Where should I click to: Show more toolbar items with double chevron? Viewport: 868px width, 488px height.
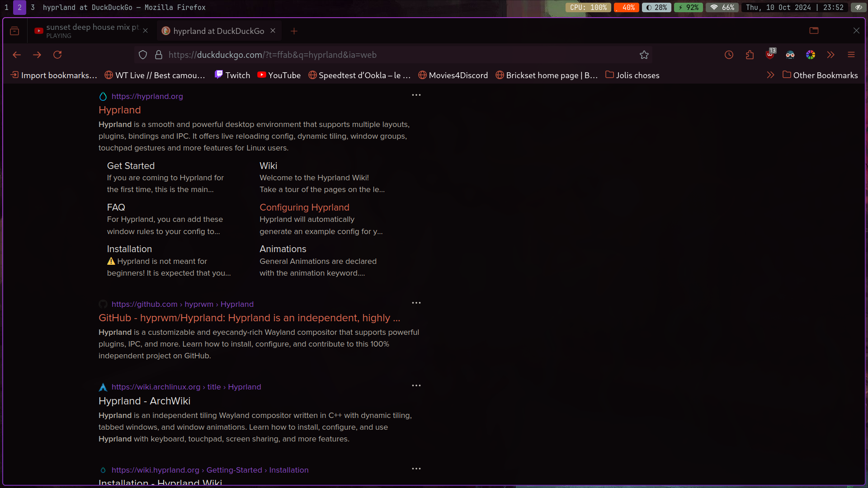(x=831, y=55)
